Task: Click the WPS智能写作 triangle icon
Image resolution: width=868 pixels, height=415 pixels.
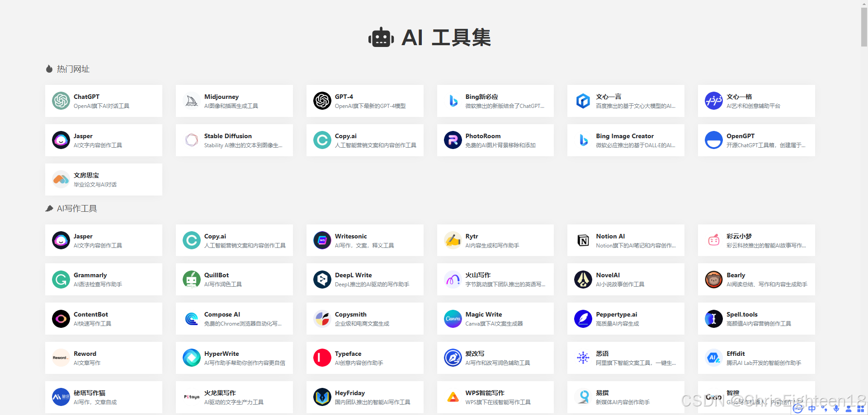Action: (x=453, y=397)
